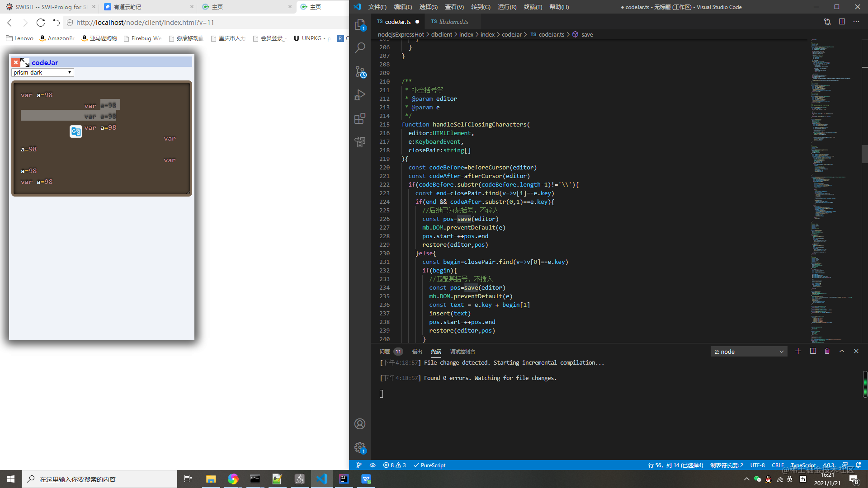Screen dimensions: 868x488
Task: Open the Extensions view
Action: (x=360, y=118)
